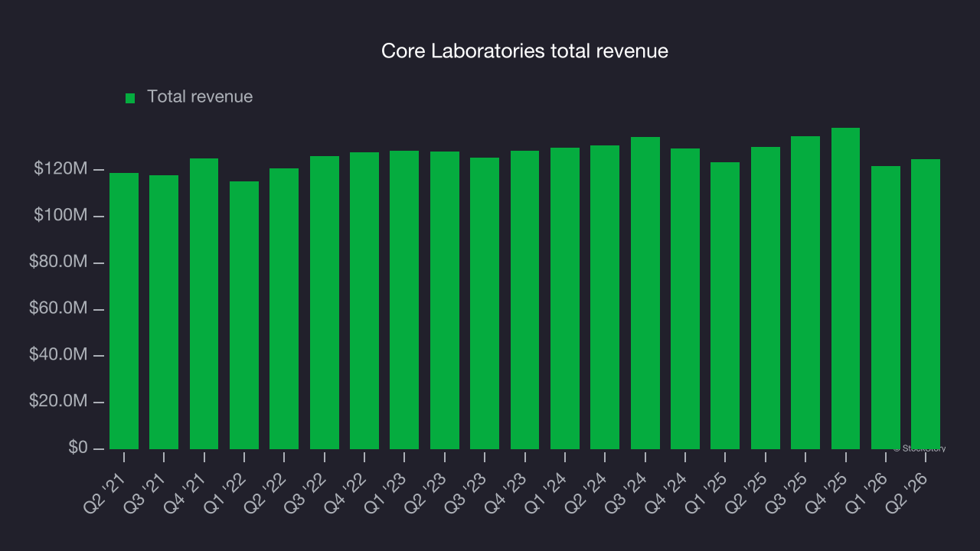Click the Q4 '21 revenue bar

(x=204, y=304)
